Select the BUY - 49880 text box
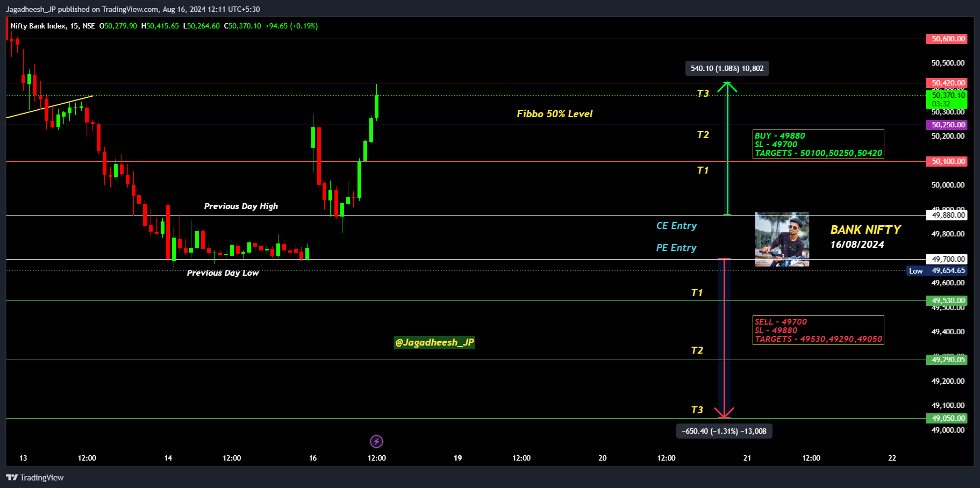 click(818, 145)
